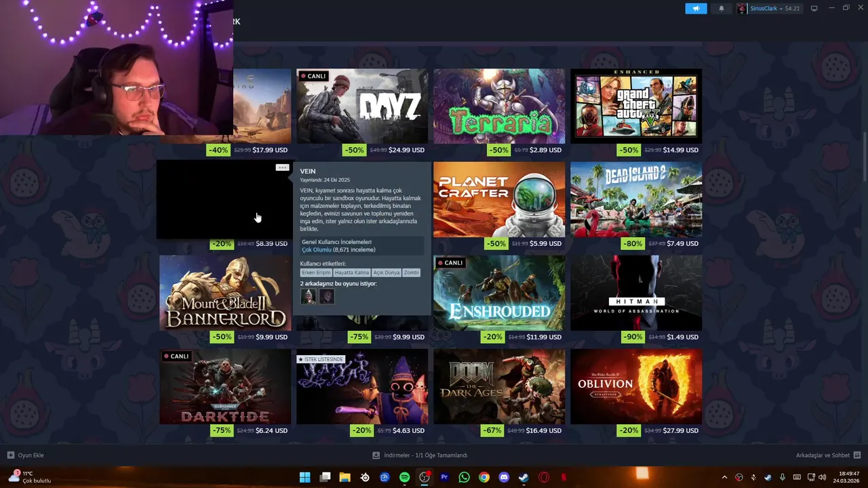Open the VEIN card options ellipsis
Viewport: 868px width, 488px height.
[x=282, y=167]
